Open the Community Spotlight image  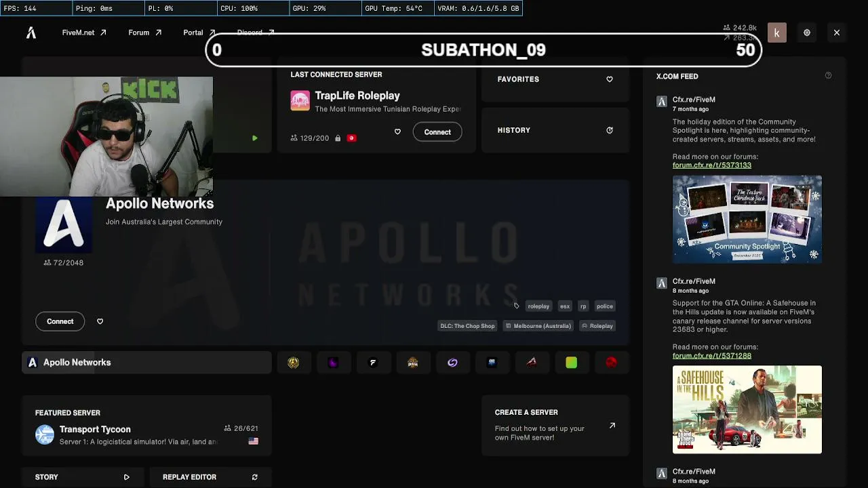tap(747, 220)
